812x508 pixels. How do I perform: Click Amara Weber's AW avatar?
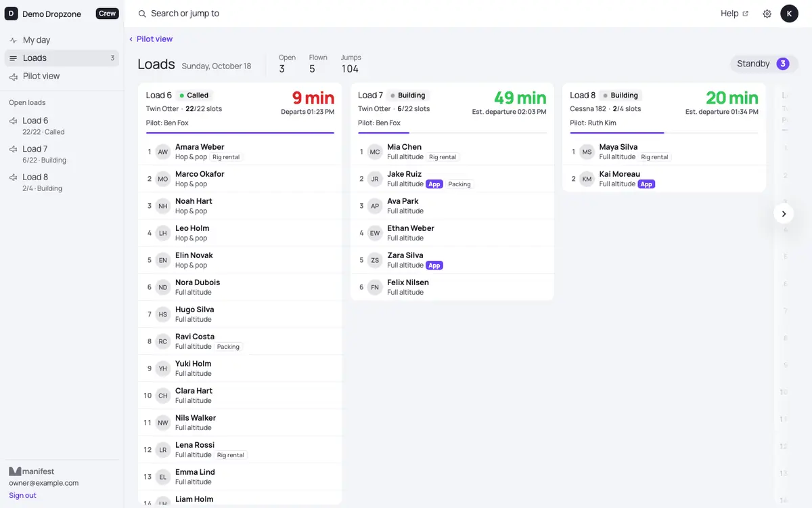[x=162, y=152]
